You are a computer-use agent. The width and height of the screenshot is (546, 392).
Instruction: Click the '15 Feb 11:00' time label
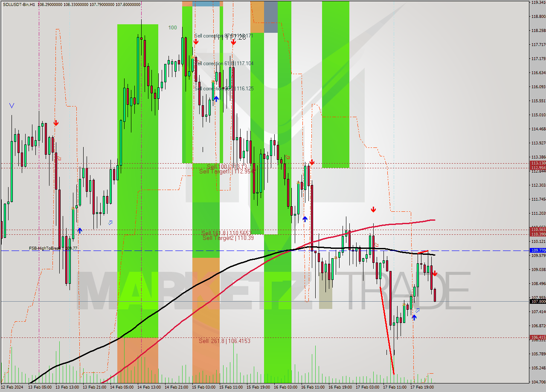click(x=231, y=387)
